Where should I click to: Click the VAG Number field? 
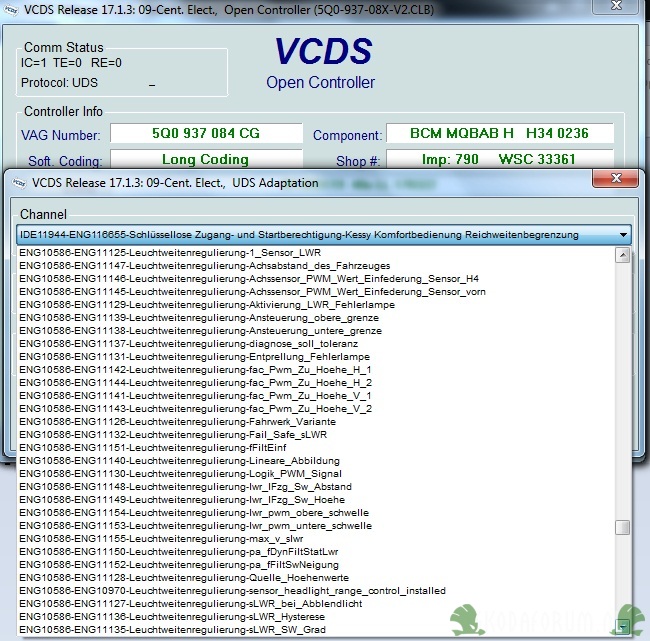pyautogui.click(x=205, y=134)
